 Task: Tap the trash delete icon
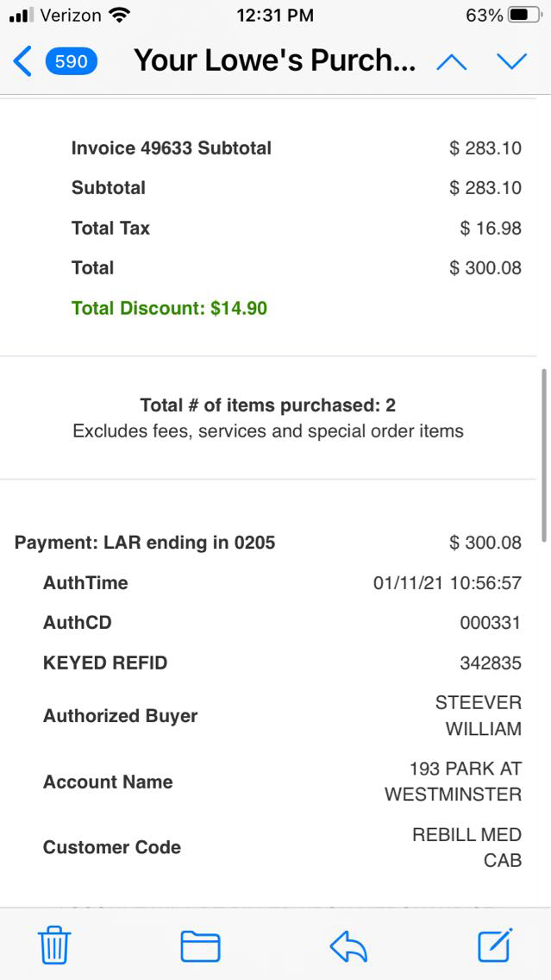coord(54,945)
